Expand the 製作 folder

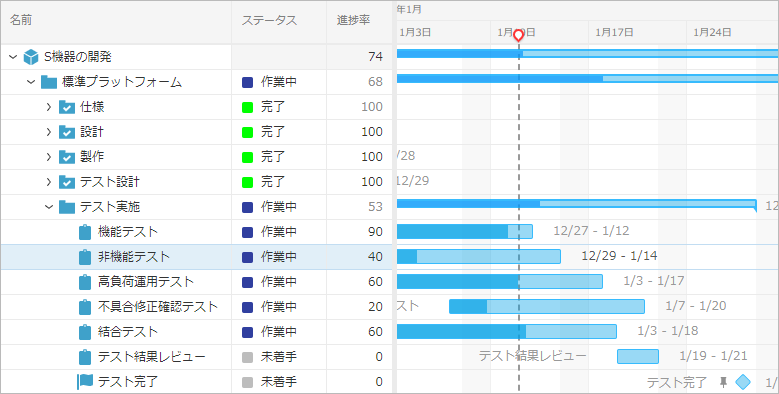[x=49, y=157]
